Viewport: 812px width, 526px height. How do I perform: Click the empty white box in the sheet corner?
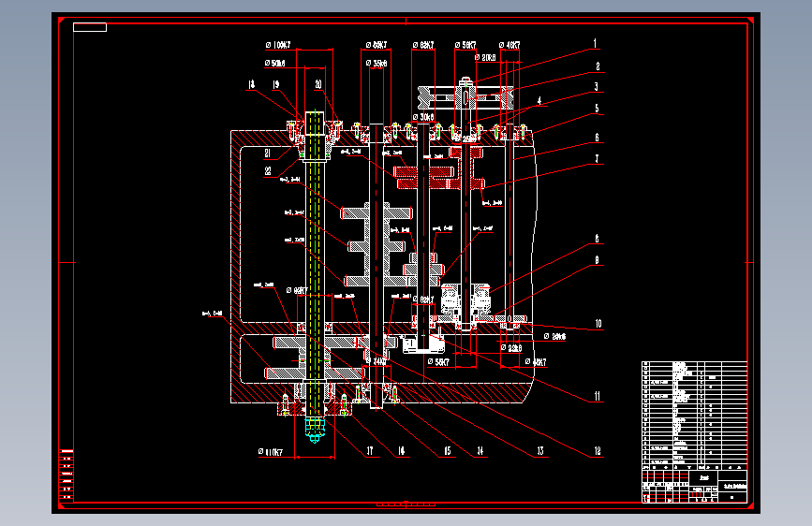coord(90,27)
